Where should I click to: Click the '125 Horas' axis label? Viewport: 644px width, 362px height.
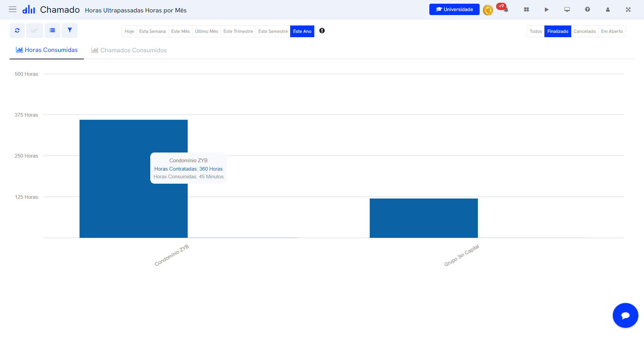[x=26, y=197]
